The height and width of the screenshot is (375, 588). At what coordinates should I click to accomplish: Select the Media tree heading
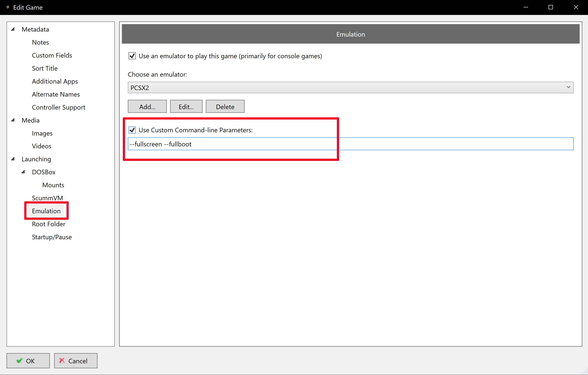pyautogui.click(x=31, y=120)
